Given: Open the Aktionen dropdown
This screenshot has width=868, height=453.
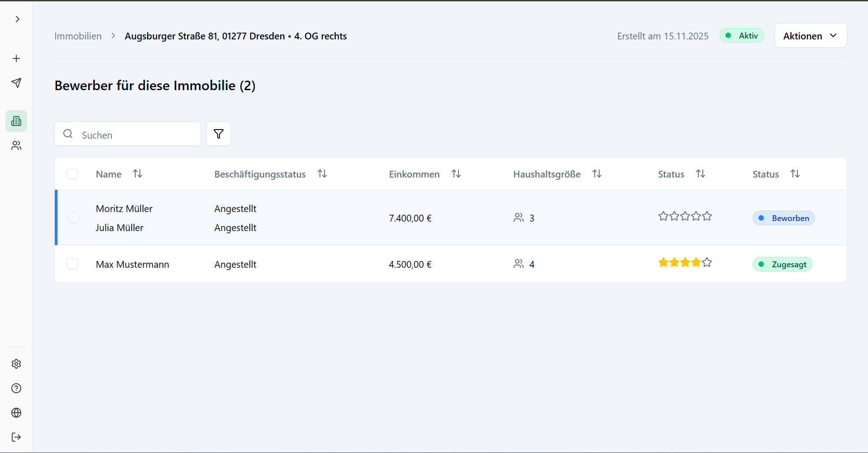Looking at the screenshot, I should 810,35.
